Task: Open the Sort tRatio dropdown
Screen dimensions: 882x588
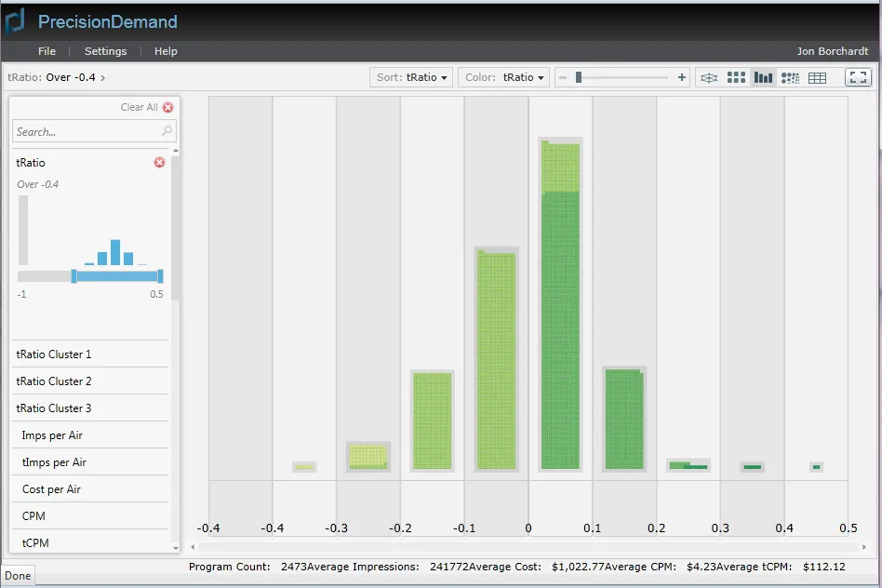Action: point(411,77)
